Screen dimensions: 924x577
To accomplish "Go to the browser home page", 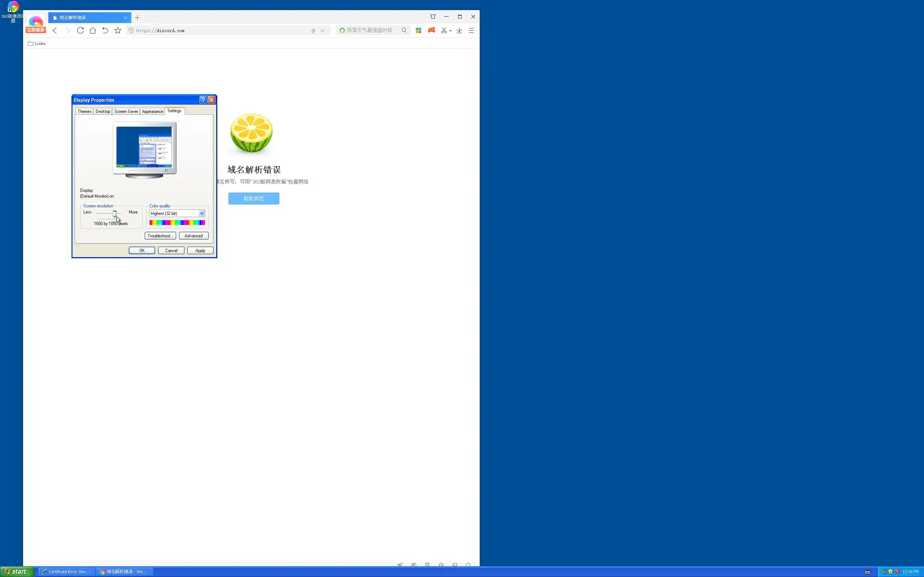I will (93, 31).
